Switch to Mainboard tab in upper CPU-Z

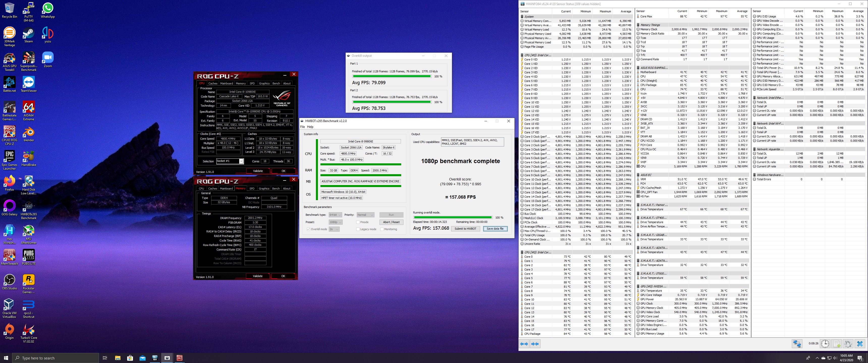click(226, 83)
